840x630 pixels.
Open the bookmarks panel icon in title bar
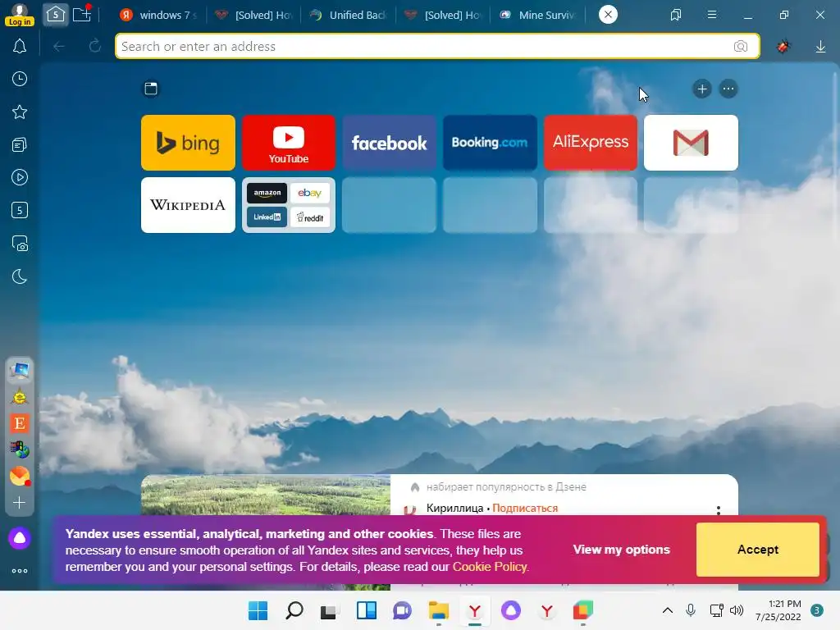(x=676, y=15)
